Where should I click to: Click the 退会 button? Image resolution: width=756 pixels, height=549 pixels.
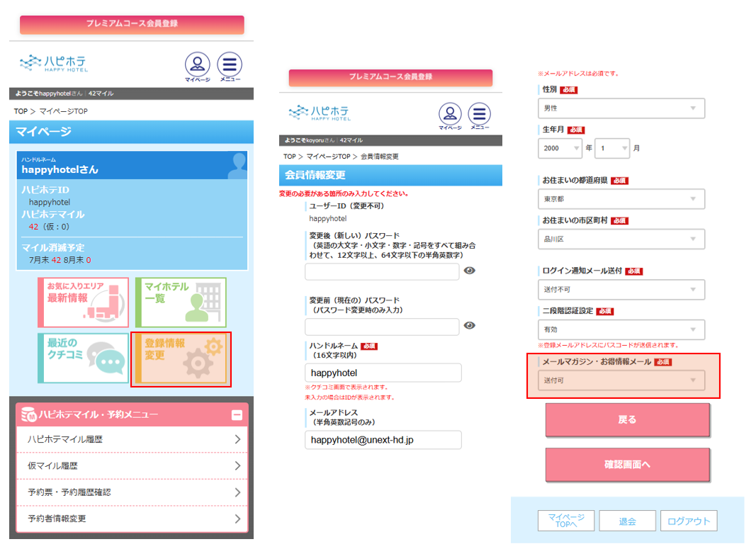627,521
